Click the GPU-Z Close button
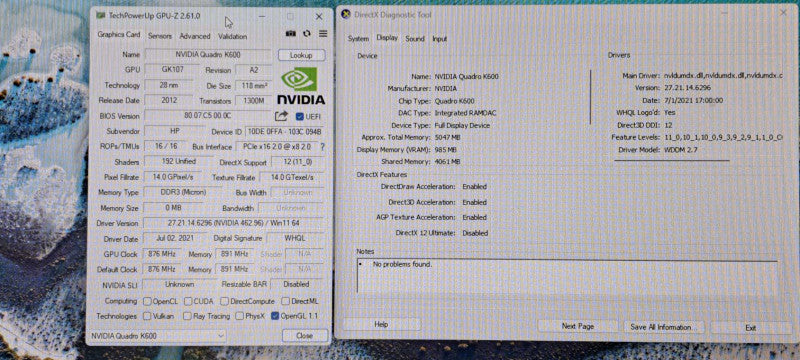 point(305,336)
